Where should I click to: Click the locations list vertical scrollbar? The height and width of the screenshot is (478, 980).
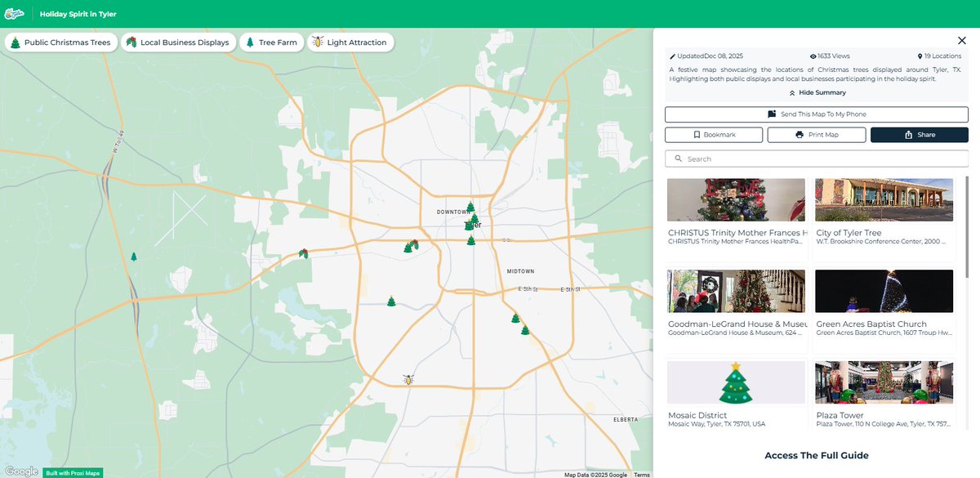click(969, 229)
